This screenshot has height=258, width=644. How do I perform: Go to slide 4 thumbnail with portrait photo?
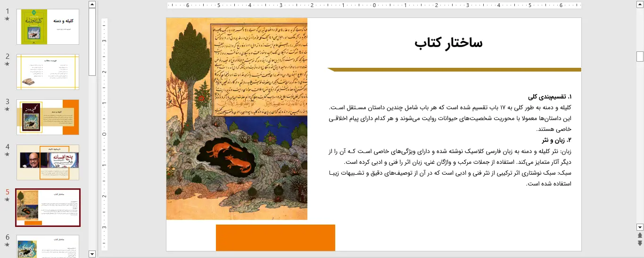tap(48, 162)
